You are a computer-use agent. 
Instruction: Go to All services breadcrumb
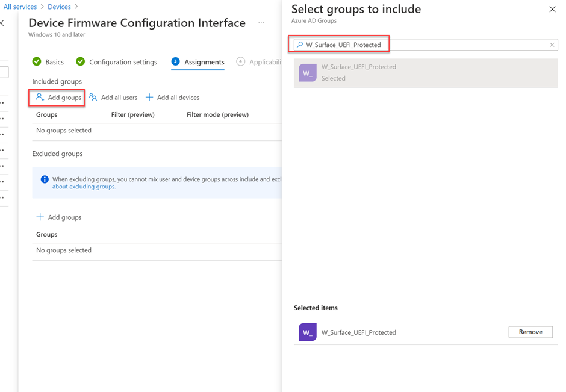coord(20,7)
